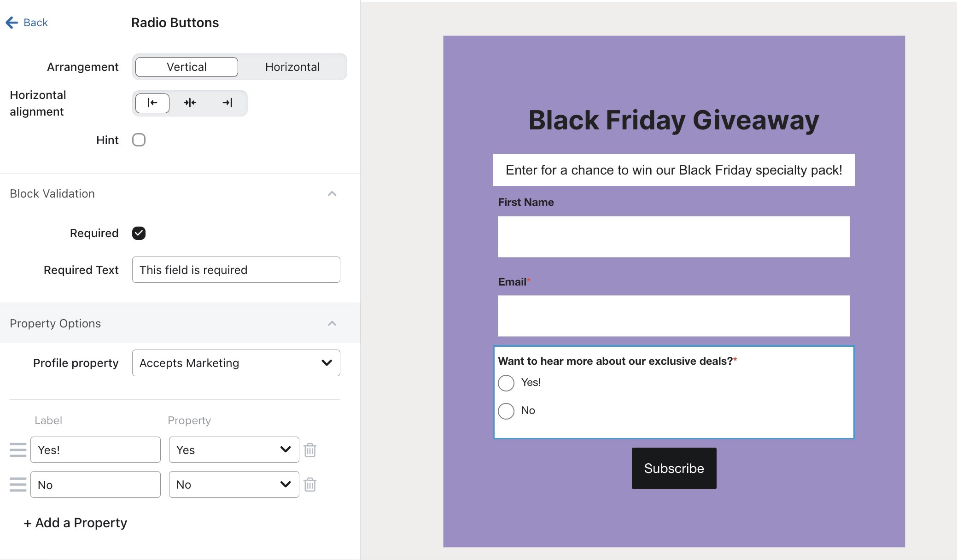Viewport: 957px width, 560px height.
Task: Click Add a Property
Action: [x=76, y=523]
